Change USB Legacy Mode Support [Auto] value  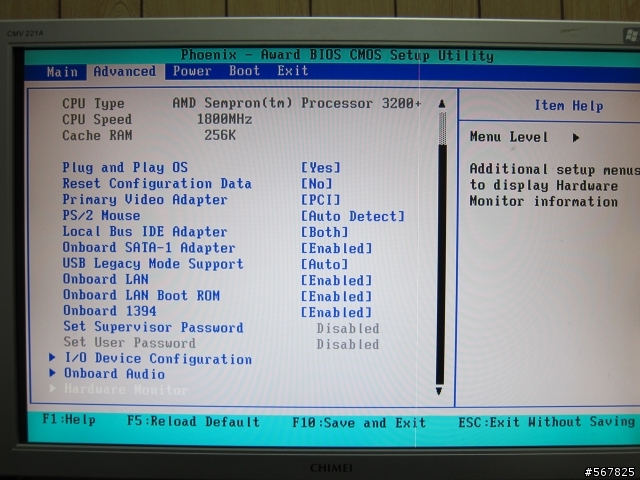point(324,264)
